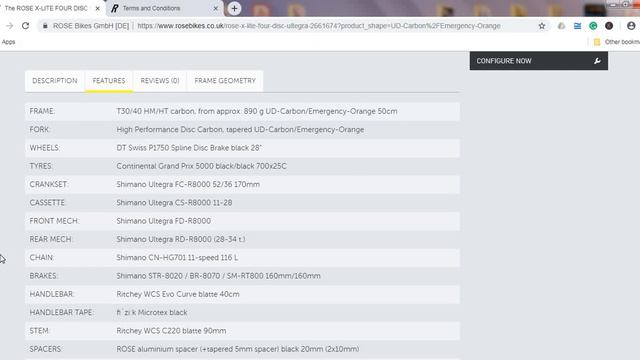This screenshot has width=640, height=360.
Task: Click the rosebikes.co.uk address bar URL
Action: tap(318, 26)
